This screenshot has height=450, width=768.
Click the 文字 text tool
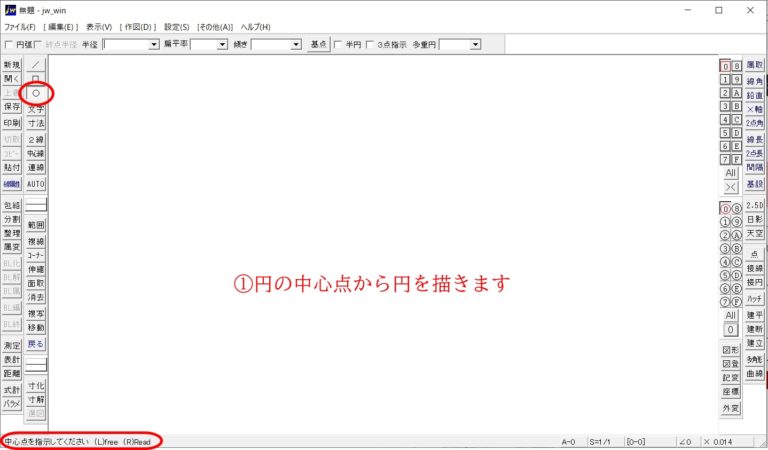coord(36,109)
